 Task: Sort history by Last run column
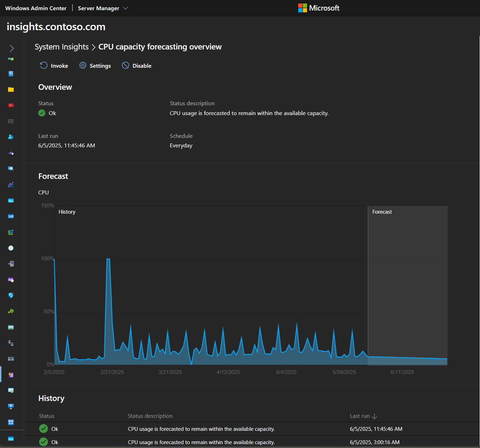point(364,416)
